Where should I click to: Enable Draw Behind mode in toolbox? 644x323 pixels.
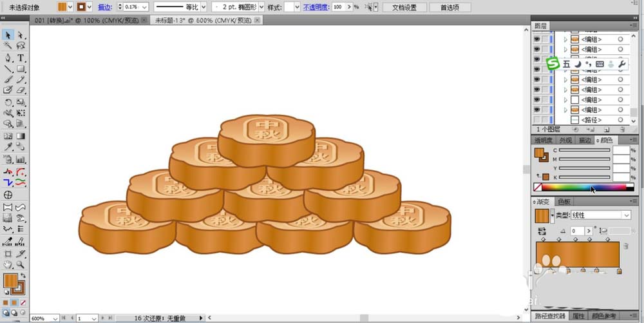[14, 313]
